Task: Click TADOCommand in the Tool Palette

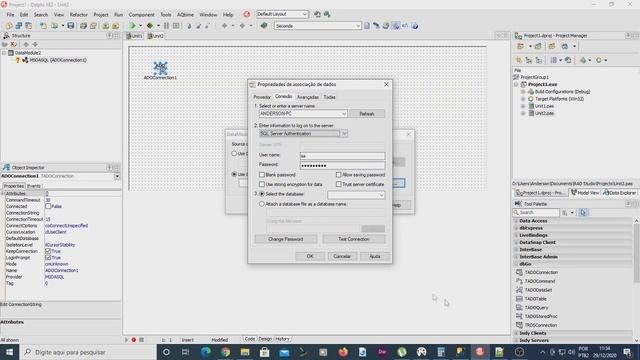Action: tap(540, 281)
